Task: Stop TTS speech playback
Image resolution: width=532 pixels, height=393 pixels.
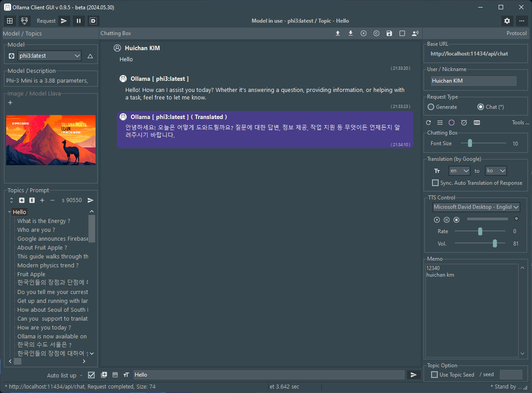Action: (x=457, y=220)
